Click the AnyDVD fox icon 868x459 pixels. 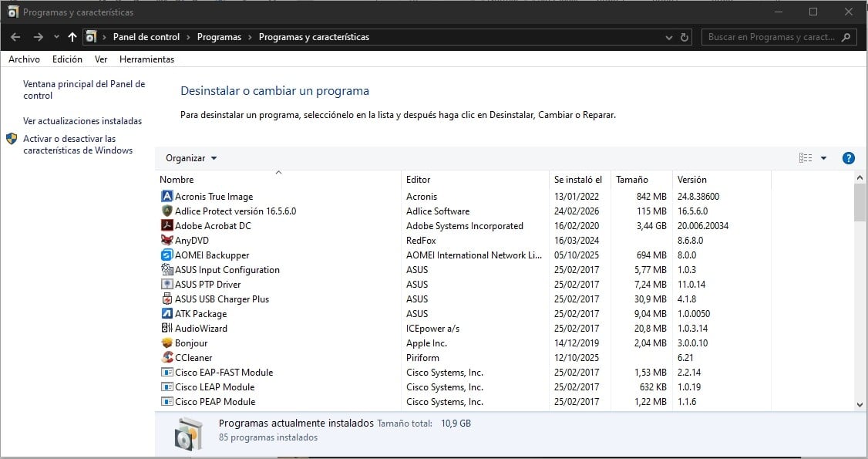[x=167, y=241]
